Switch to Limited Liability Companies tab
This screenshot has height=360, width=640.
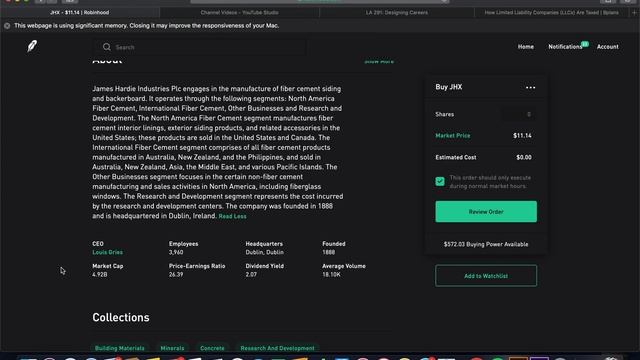tap(551, 13)
